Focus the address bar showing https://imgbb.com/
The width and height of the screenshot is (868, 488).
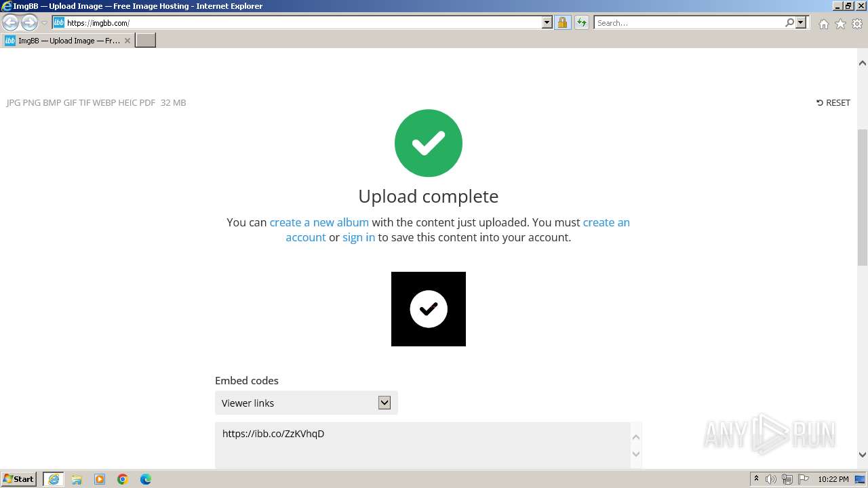pos(303,23)
